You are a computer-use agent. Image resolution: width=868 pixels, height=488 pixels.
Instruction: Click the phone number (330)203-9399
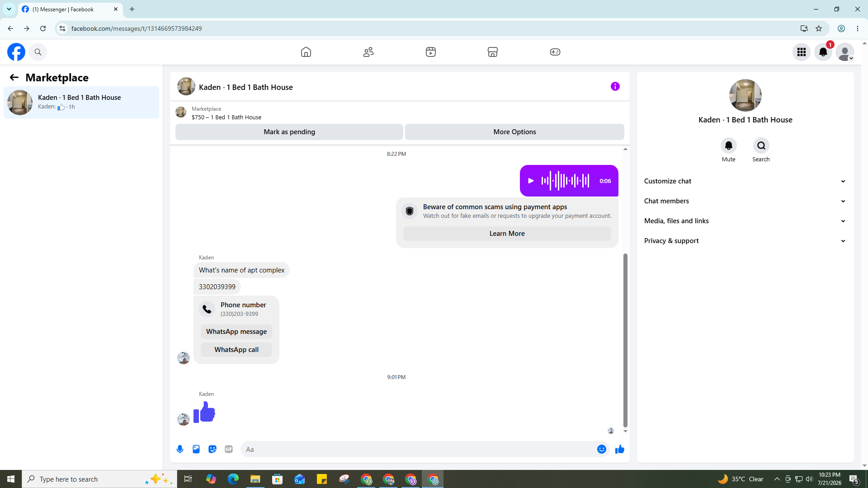pyautogui.click(x=239, y=314)
